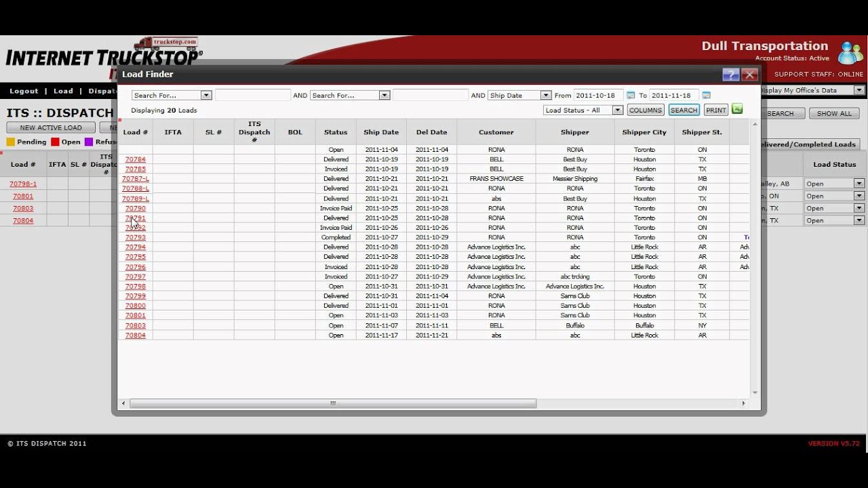
Task: Click Fairfax shipper city cell
Action: click(x=644, y=179)
